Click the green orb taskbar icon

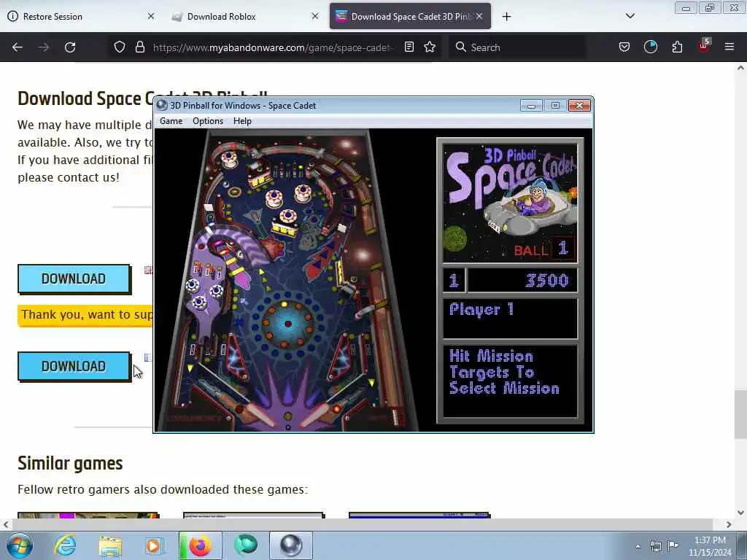[x=246, y=545]
